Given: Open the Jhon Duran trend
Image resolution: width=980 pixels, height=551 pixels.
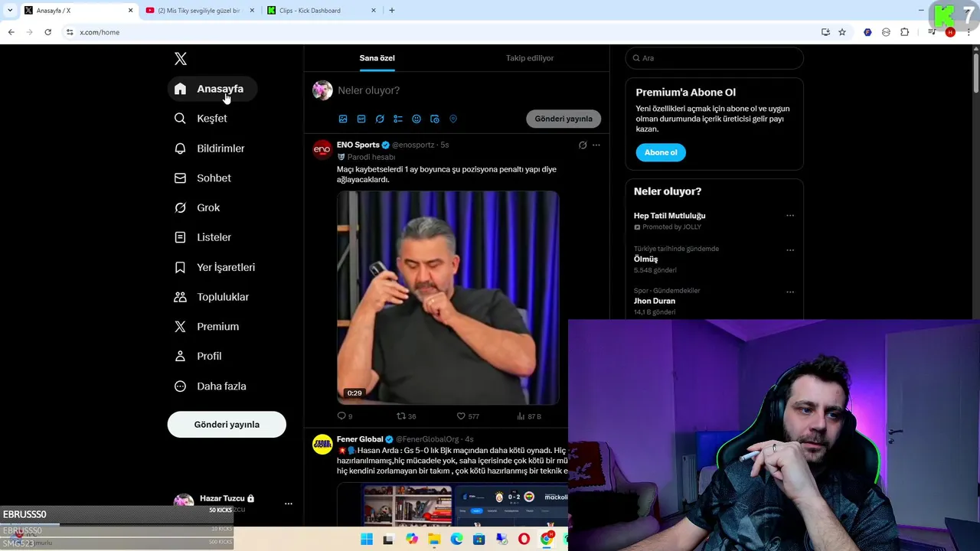Looking at the screenshot, I should (x=655, y=302).
